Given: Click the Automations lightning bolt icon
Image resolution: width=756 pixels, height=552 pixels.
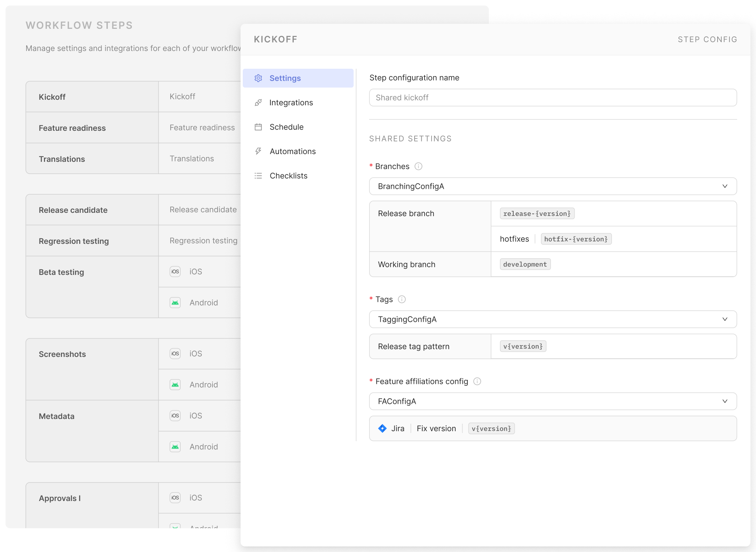Looking at the screenshot, I should tap(258, 151).
